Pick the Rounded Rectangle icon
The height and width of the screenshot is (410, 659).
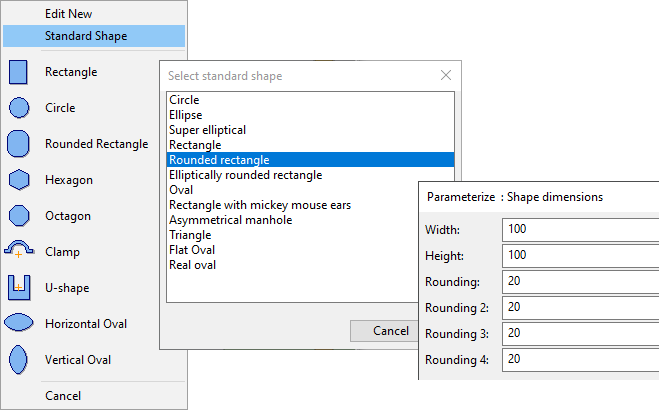click(x=18, y=144)
